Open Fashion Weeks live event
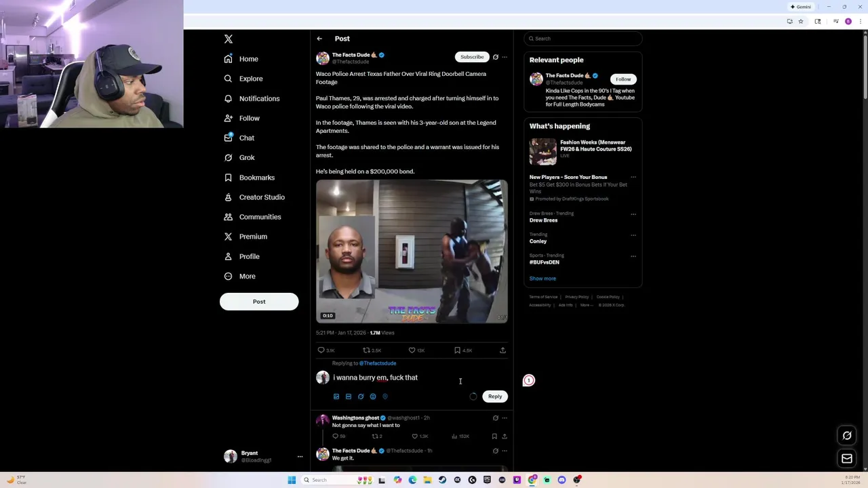868x488 pixels. (583, 150)
